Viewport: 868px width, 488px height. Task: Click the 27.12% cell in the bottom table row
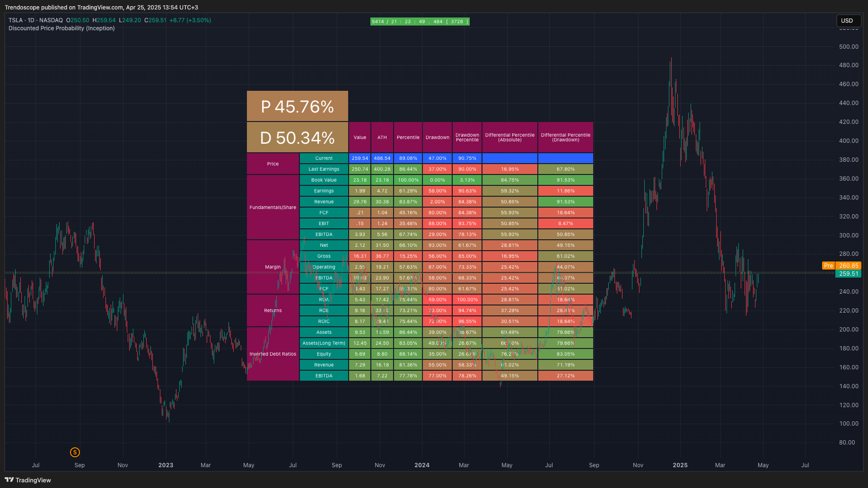pos(566,376)
